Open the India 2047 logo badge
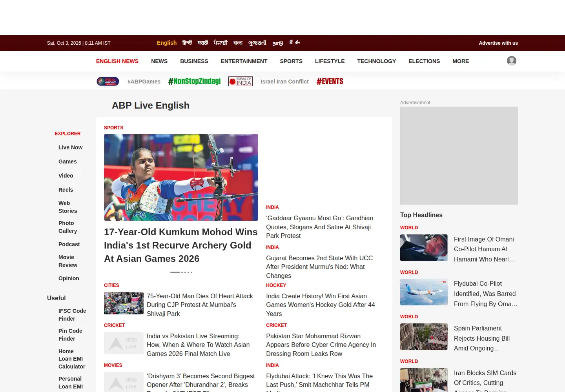 click(x=108, y=81)
